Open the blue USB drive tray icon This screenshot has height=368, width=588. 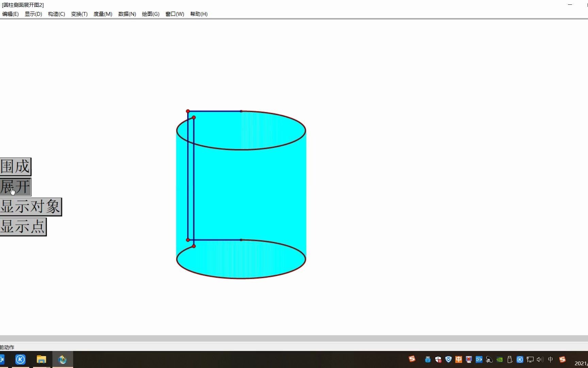pyautogui.click(x=428, y=359)
